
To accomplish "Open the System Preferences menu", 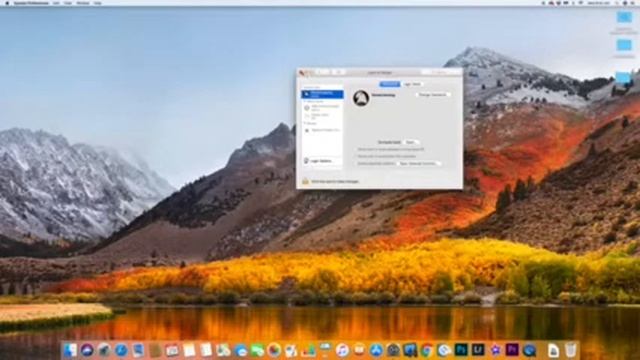I will 31,3.
